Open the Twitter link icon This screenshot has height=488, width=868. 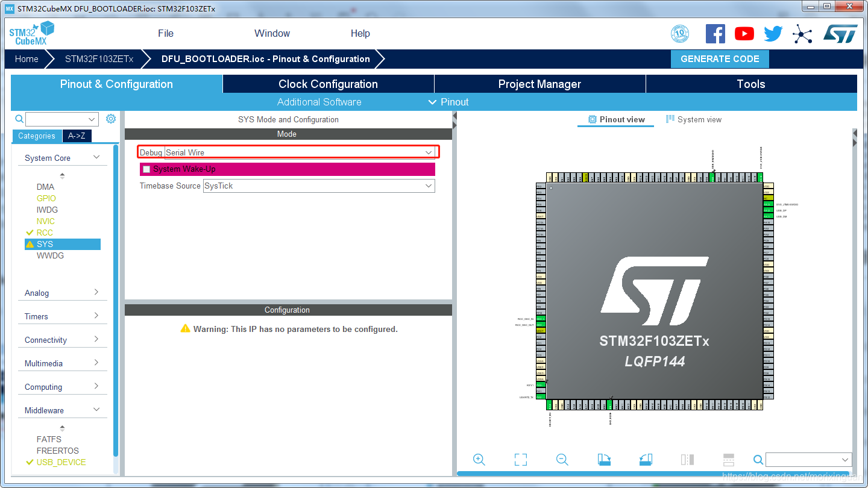pos(773,34)
